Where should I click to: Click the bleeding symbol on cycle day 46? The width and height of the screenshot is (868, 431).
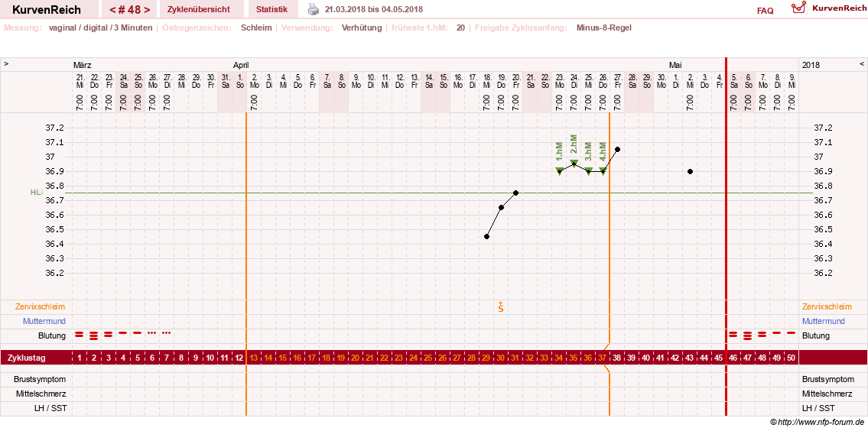click(733, 334)
